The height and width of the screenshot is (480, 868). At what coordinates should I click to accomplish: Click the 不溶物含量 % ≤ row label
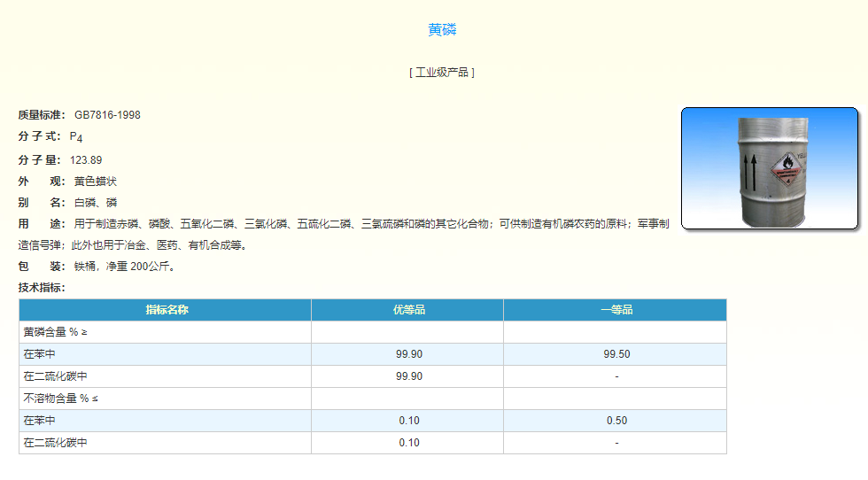point(61,399)
